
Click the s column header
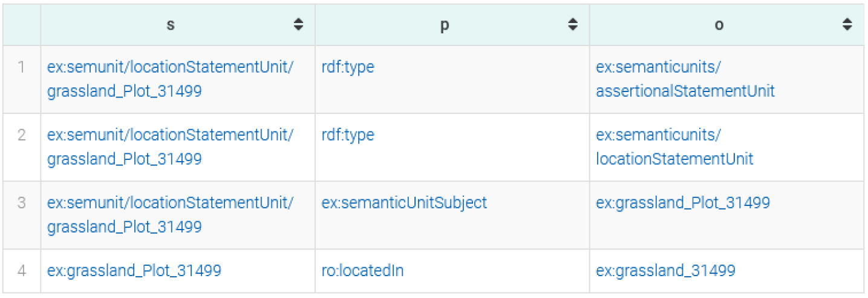171,25
